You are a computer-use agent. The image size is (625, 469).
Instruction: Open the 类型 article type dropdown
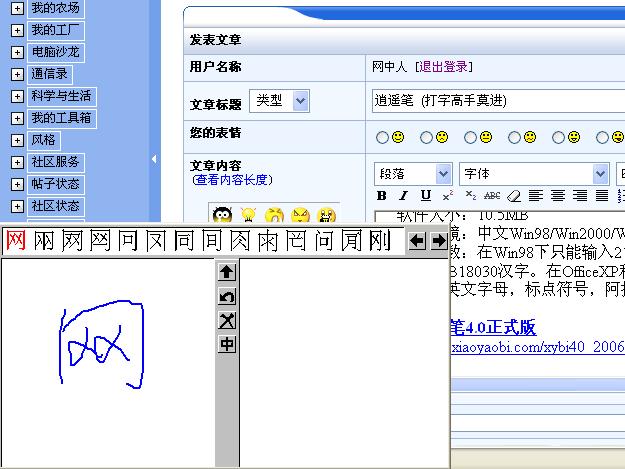[x=279, y=101]
